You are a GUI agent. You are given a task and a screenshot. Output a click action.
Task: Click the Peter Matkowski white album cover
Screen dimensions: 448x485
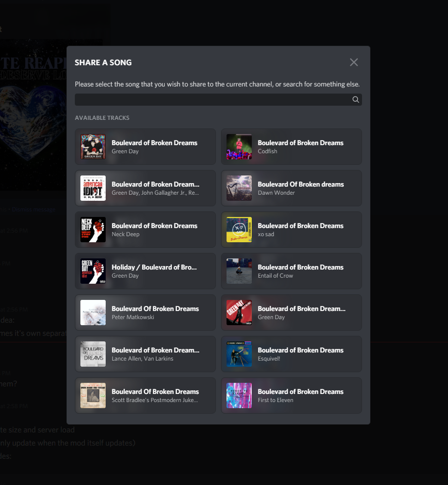click(93, 313)
